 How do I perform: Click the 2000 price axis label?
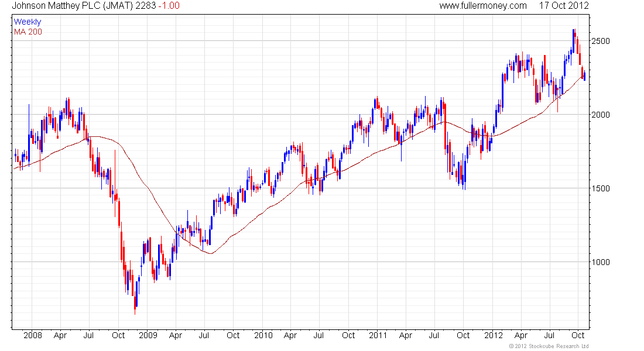(601, 115)
